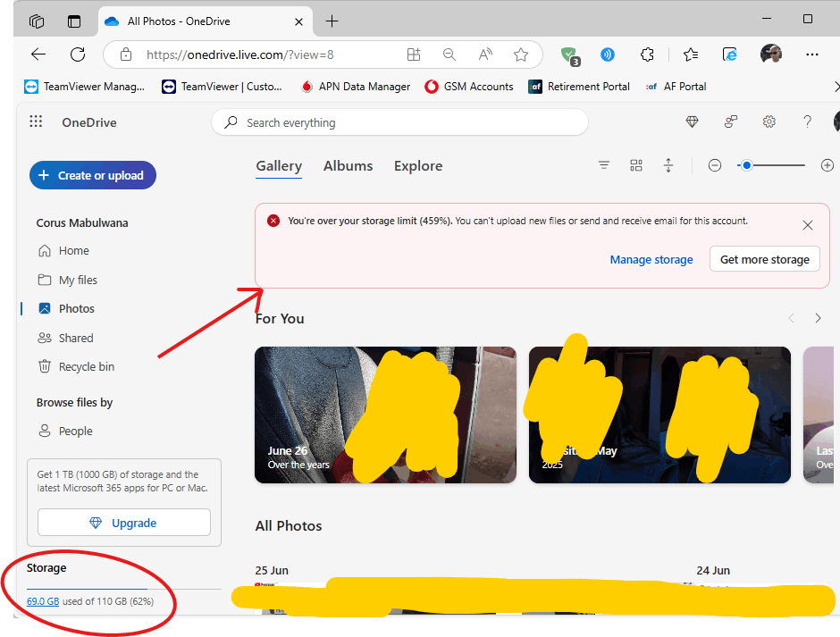Switch to the Albums tab

[x=349, y=166]
